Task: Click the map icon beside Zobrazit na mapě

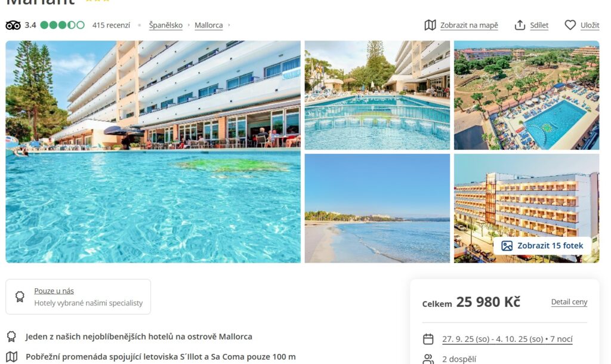Action: pos(430,25)
